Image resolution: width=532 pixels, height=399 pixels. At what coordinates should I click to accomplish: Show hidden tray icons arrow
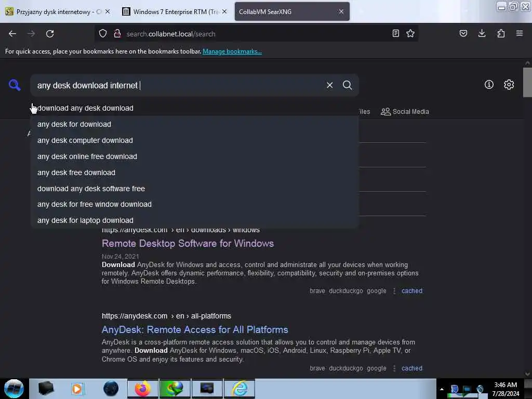tap(442, 389)
